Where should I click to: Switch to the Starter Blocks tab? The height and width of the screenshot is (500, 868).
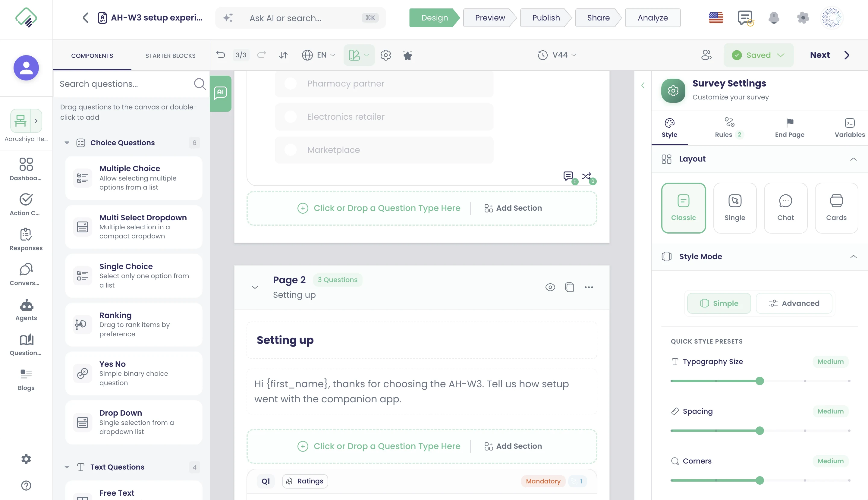point(170,56)
